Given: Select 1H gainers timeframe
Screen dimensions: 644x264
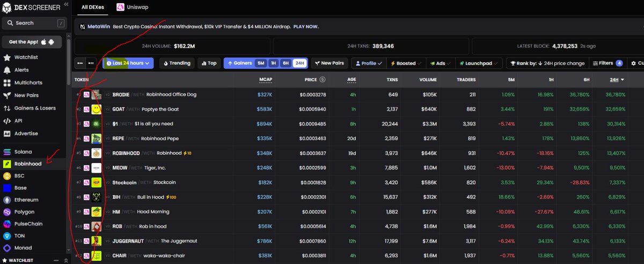Looking at the screenshot, I should tap(274, 63).
